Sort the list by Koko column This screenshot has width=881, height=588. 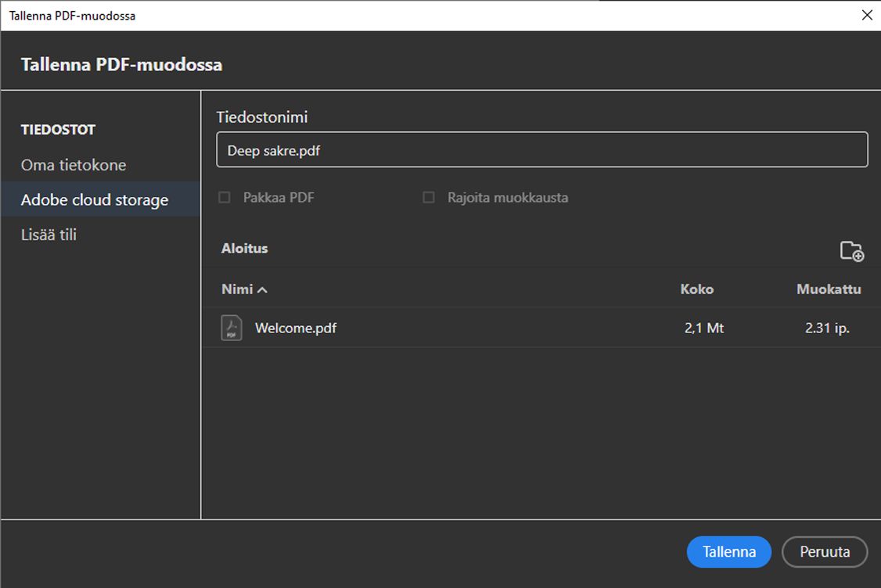pyautogui.click(x=696, y=289)
